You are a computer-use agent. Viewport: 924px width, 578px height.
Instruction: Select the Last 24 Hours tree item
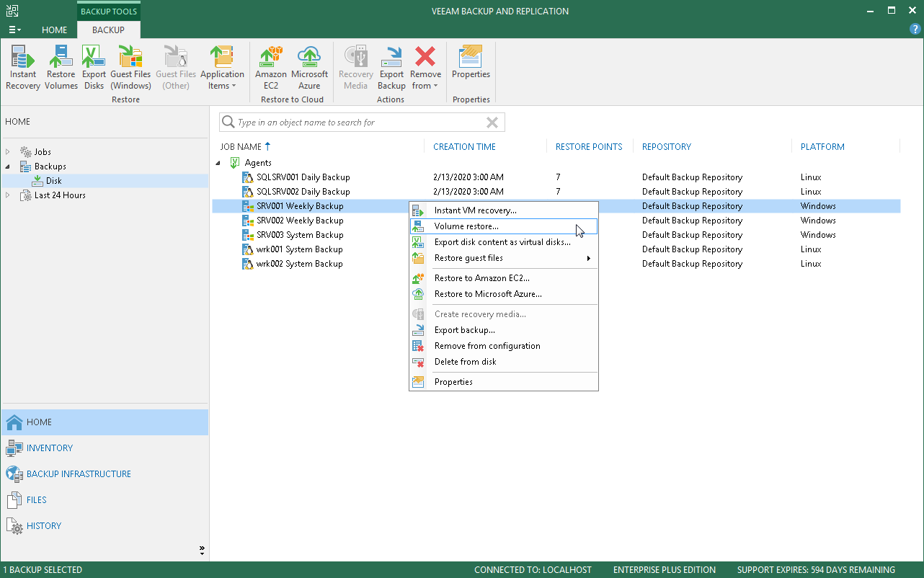click(105, 195)
